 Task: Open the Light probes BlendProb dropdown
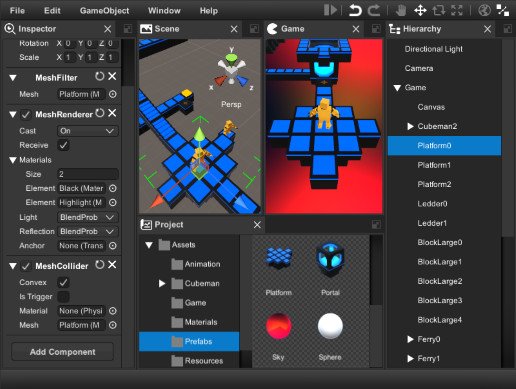pyautogui.click(x=88, y=217)
